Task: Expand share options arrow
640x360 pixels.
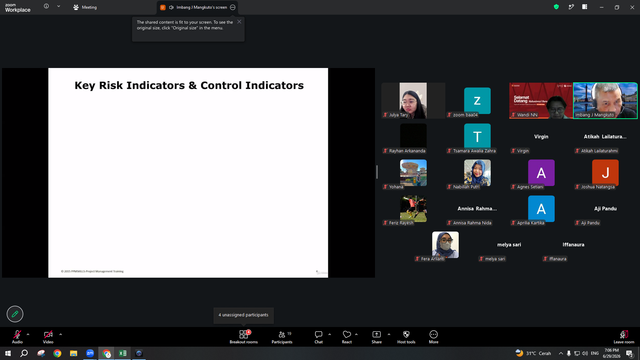Action: click(x=389, y=334)
